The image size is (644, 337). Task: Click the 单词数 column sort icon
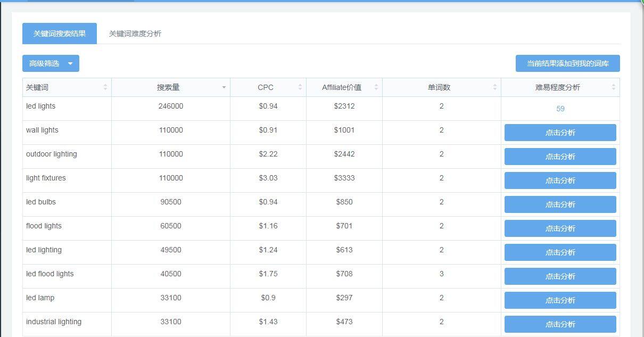pos(495,87)
